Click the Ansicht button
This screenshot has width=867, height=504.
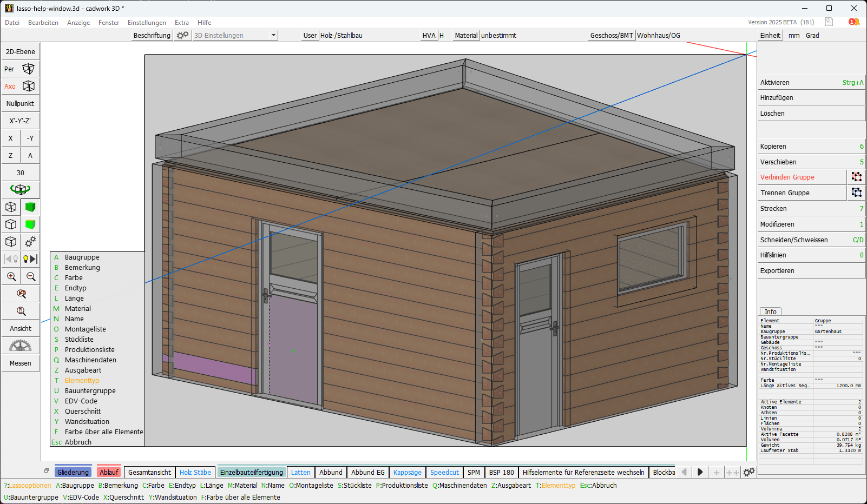21,329
